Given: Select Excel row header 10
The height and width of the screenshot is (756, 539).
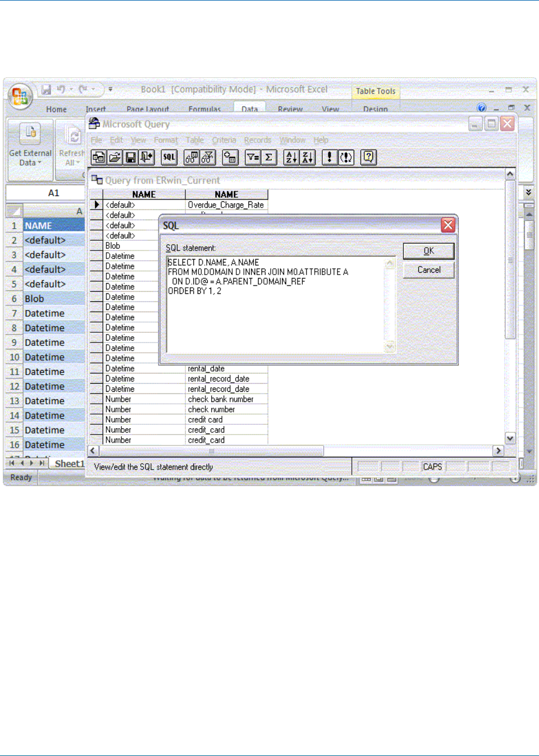Looking at the screenshot, I should click(x=14, y=357).
